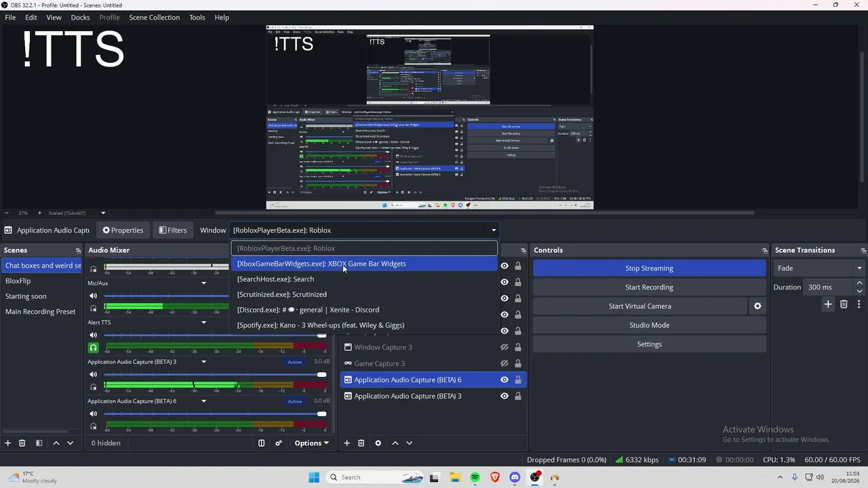
Task: Open preview scaling dropdown arrow
Action: pyautogui.click(x=103, y=213)
